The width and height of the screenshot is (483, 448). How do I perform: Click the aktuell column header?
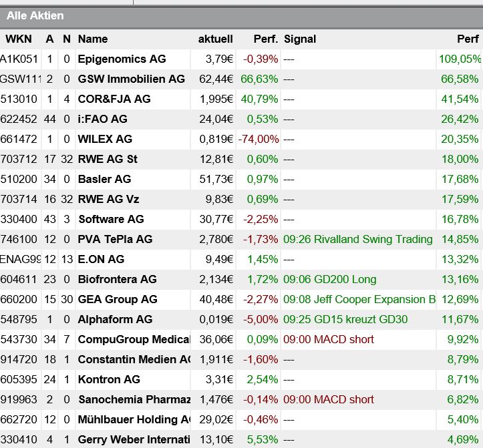point(215,39)
